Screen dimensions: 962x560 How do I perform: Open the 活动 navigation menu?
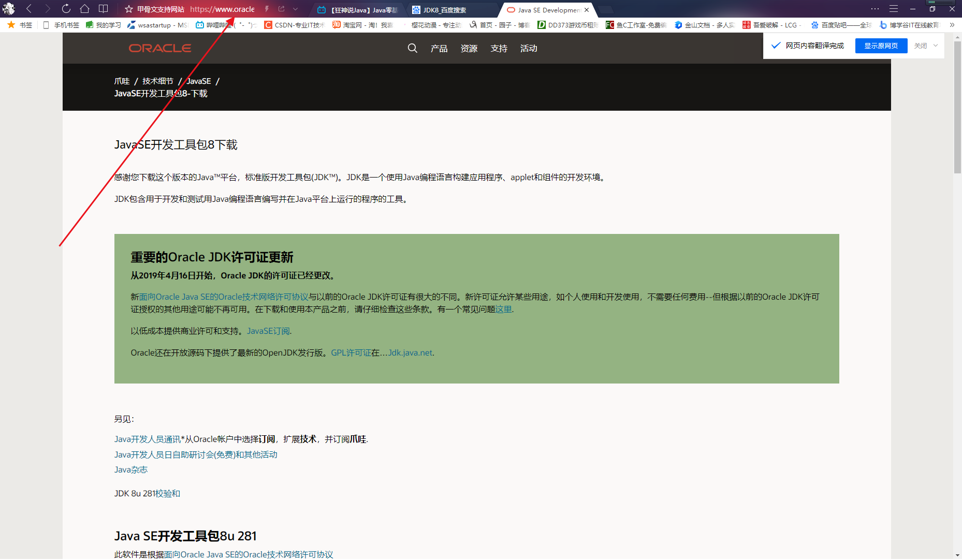[x=529, y=48]
